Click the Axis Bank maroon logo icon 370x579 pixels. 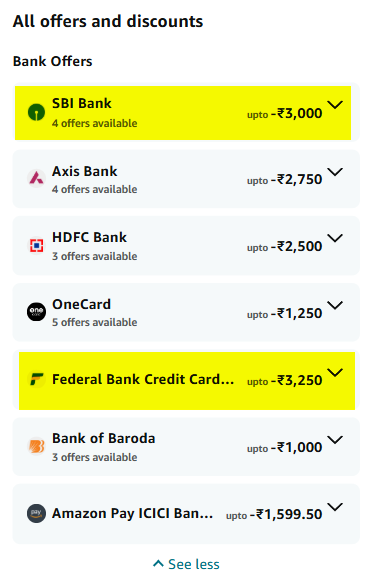pyautogui.click(x=36, y=179)
